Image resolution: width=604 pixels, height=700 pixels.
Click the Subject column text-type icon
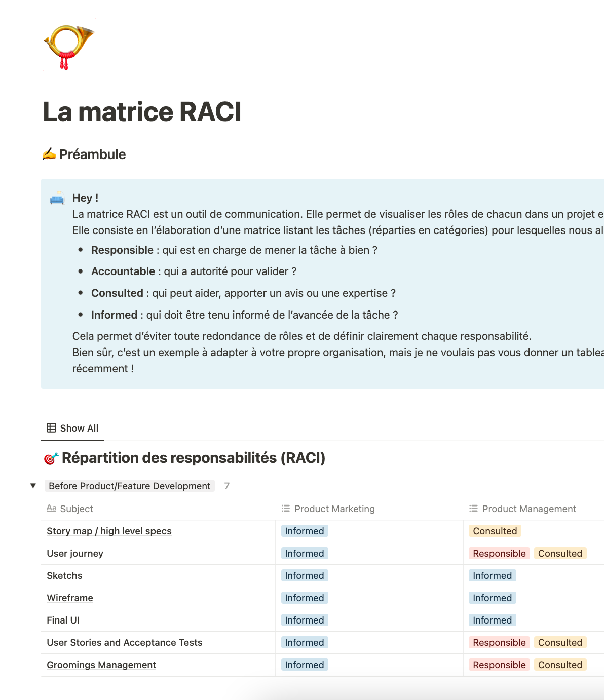click(51, 509)
